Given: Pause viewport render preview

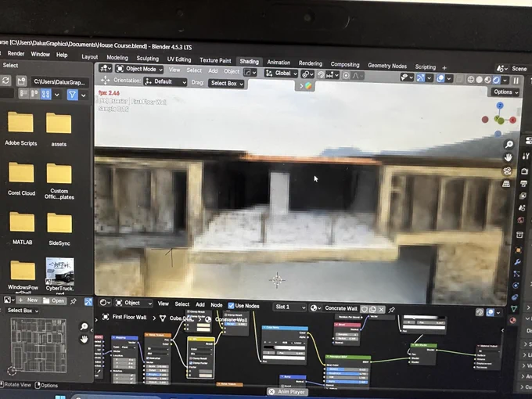Looking at the screenshot, I should 516,81.
